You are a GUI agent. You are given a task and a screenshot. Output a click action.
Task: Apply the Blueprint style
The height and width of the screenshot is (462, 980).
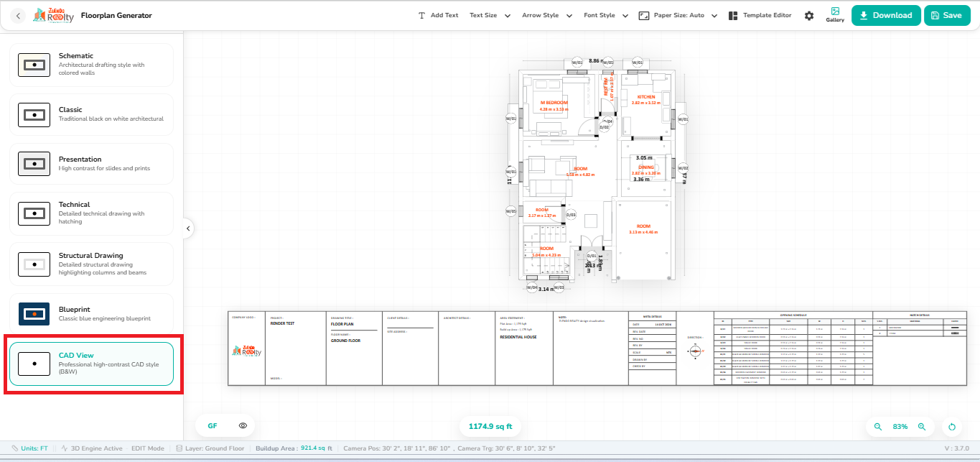coord(91,313)
